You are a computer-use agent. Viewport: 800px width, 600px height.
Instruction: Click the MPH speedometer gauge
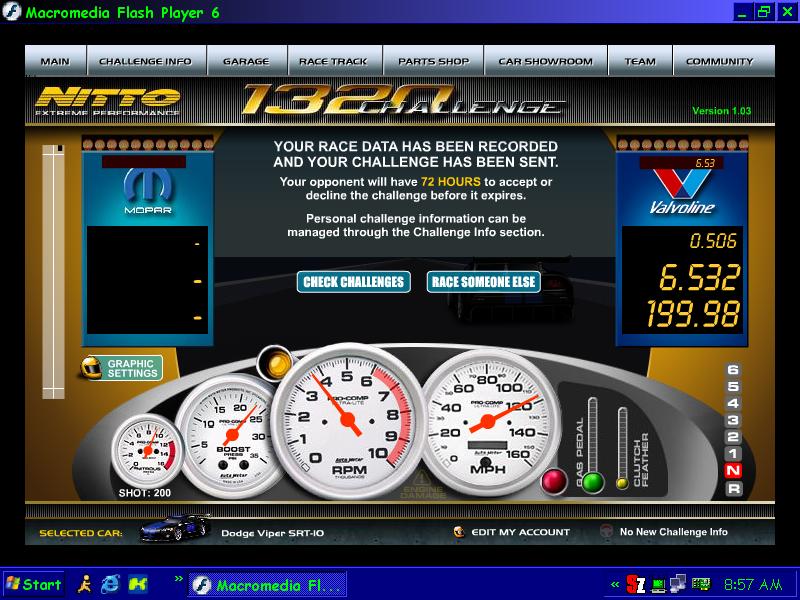coord(488,420)
